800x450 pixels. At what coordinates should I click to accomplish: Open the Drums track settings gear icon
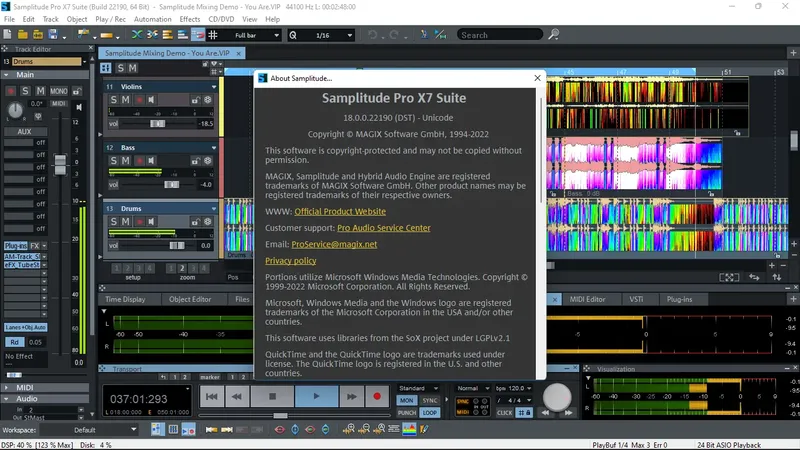208,221
